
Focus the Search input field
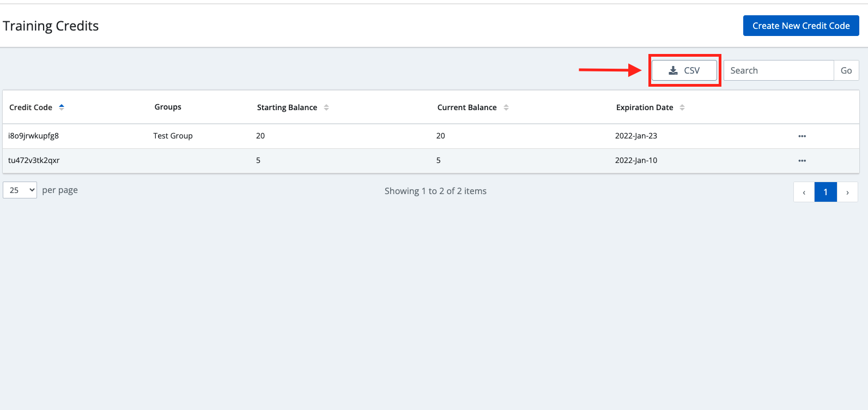[778, 70]
